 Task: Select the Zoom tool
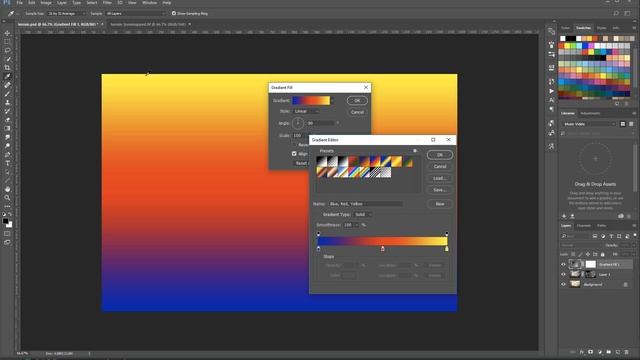click(x=7, y=198)
